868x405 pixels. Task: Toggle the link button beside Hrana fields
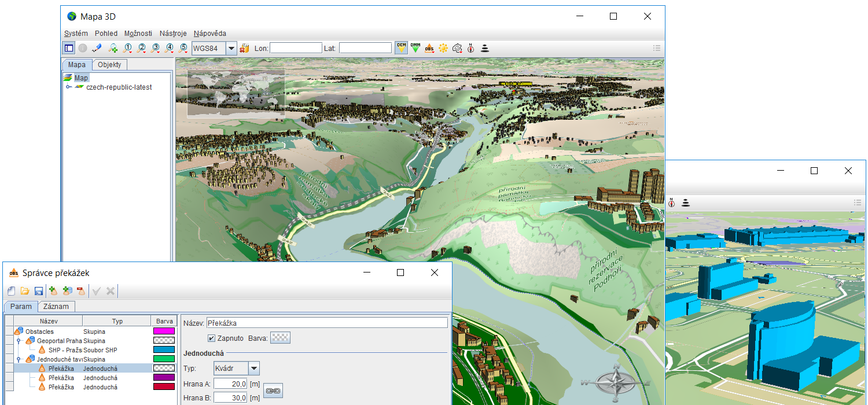tap(273, 391)
